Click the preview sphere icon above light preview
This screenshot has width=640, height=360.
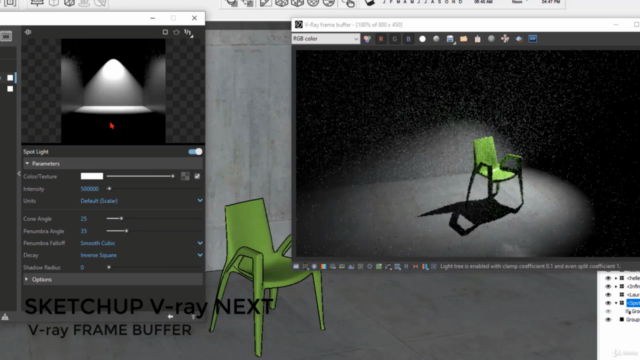(x=28, y=32)
